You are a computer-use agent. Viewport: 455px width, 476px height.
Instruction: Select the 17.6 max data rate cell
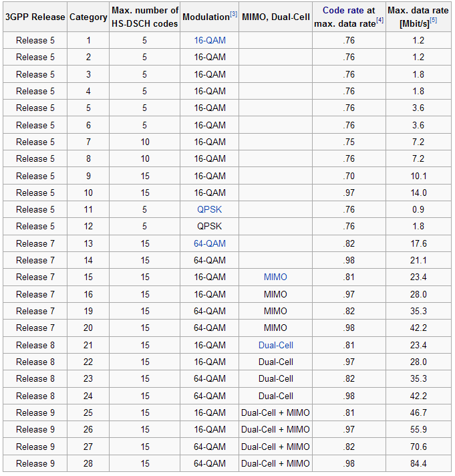click(x=419, y=243)
